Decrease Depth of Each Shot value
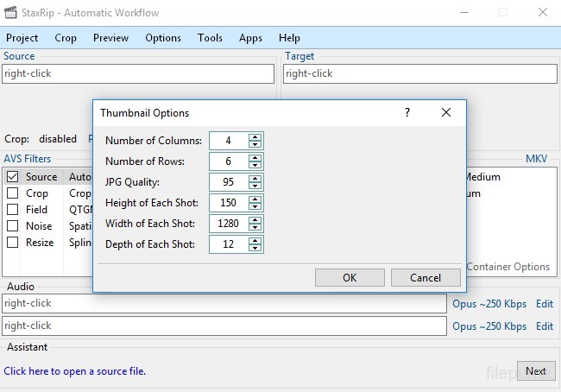Viewport: 561px width, 392px height. pos(255,248)
